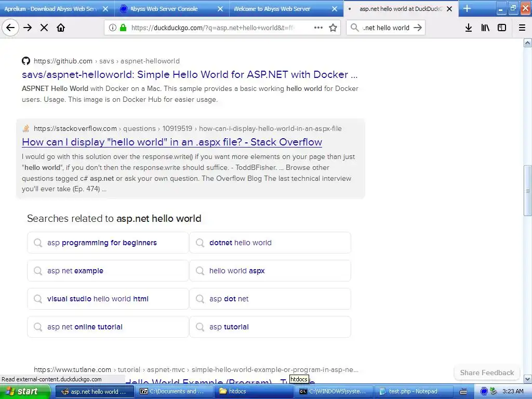Open Stack Overflow hello world aspx result

(x=171, y=142)
